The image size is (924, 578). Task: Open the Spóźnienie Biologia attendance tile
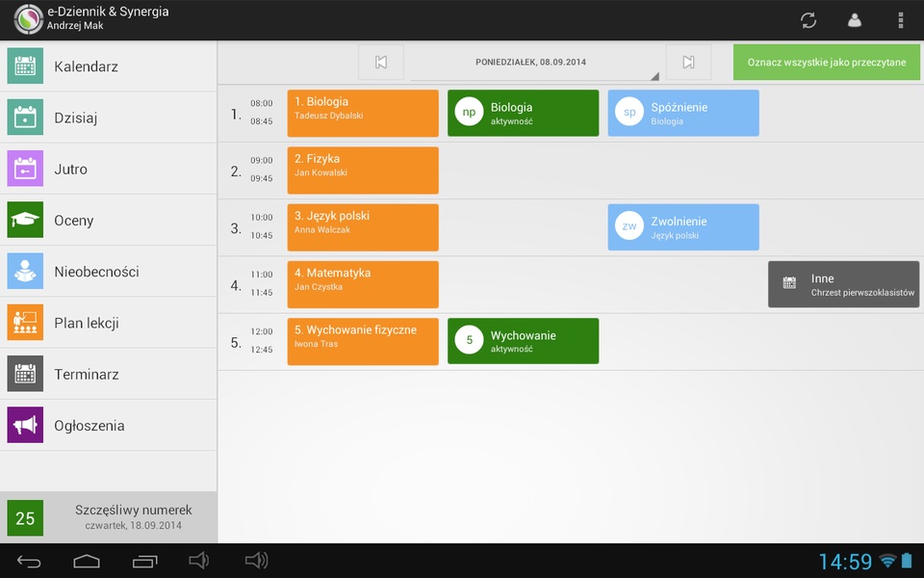pos(683,114)
